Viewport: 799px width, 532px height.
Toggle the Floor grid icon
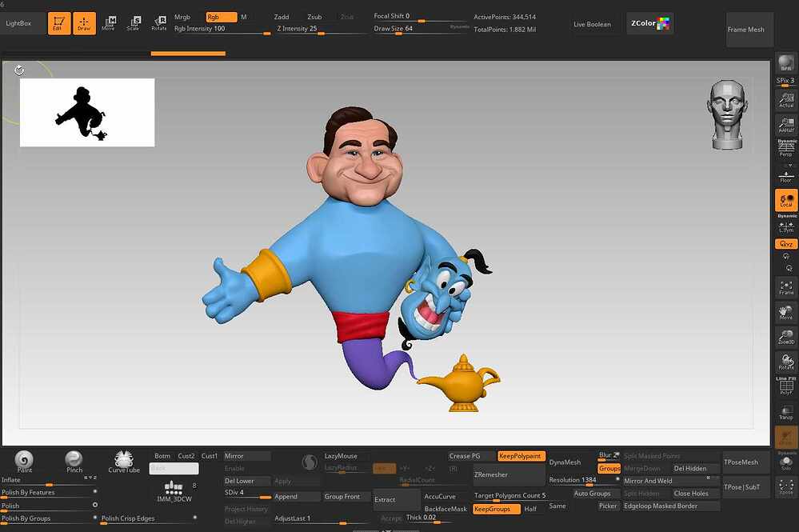point(786,176)
